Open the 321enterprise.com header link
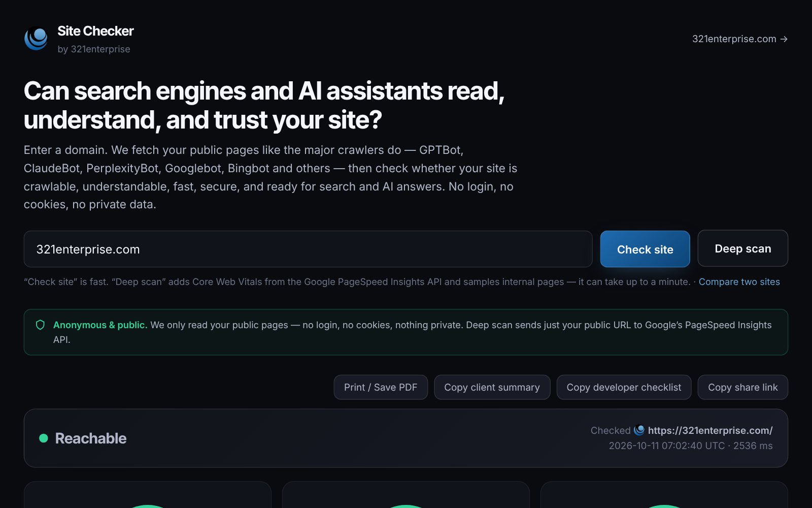The height and width of the screenshot is (508, 812). (740, 39)
